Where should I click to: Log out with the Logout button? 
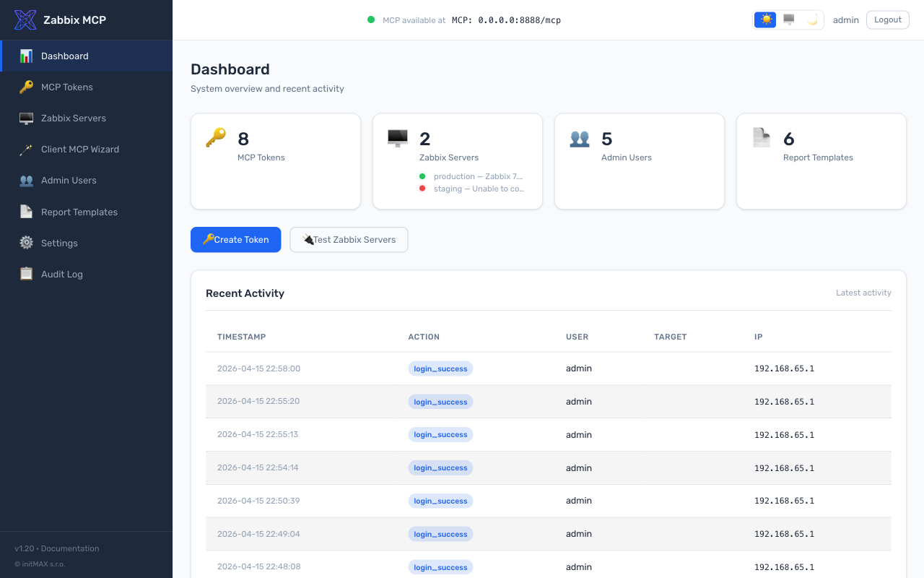click(887, 20)
